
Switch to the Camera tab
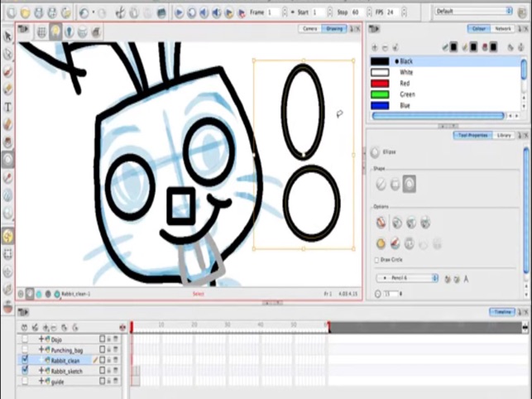coord(309,29)
